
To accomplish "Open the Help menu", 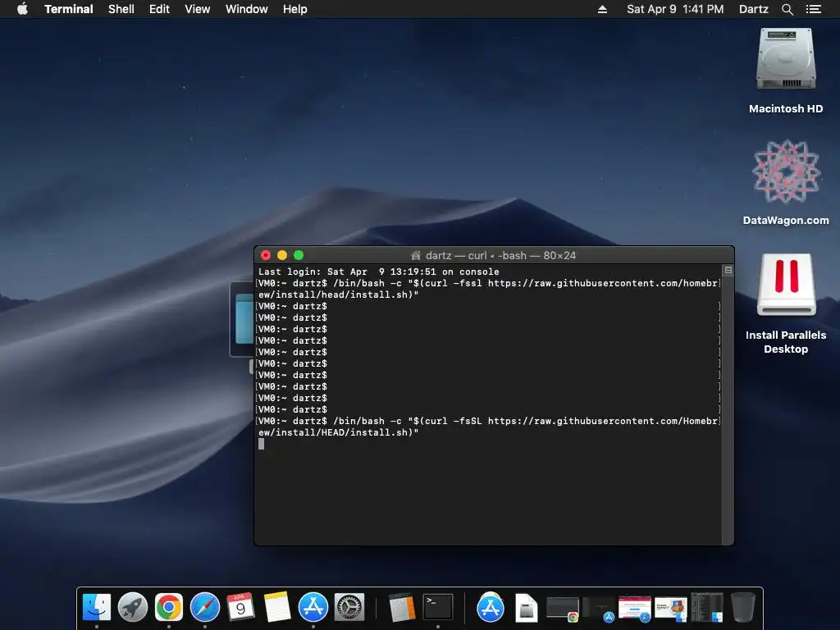I will tap(295, 9).
